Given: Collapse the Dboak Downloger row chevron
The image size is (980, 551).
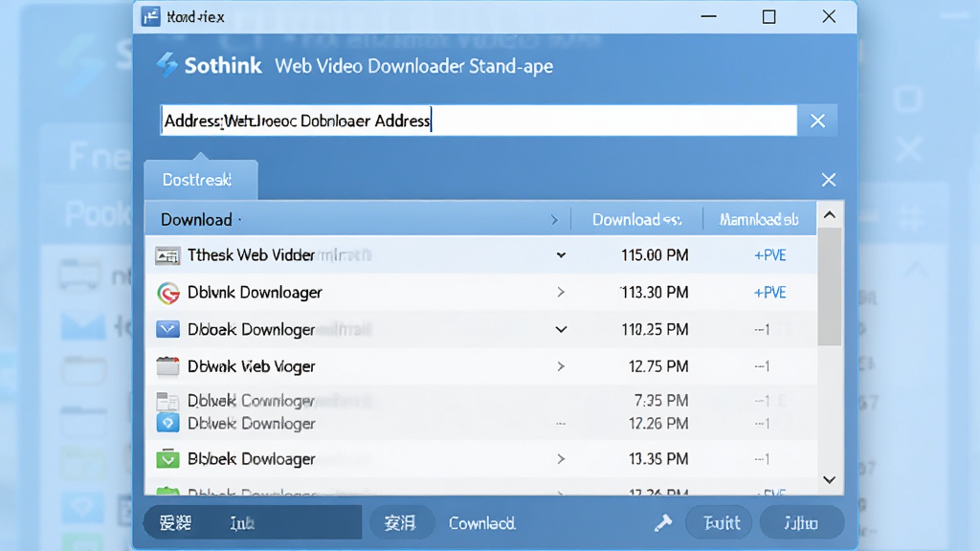Looking at the screenshot, I should point(561,329).
